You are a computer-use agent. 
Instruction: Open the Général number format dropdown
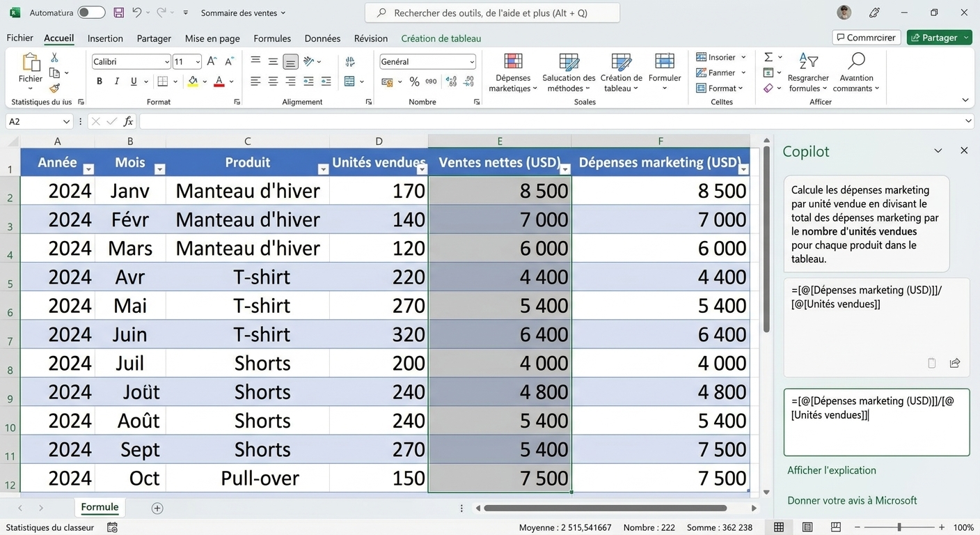472,62
